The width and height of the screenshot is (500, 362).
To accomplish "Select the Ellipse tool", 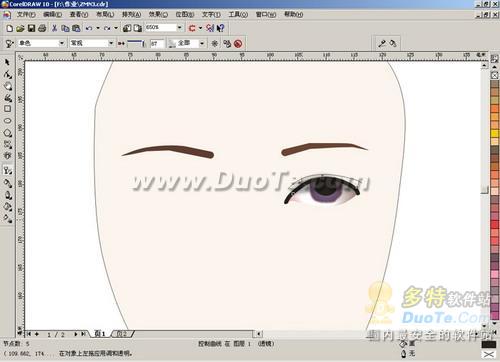I will [7, 121].
